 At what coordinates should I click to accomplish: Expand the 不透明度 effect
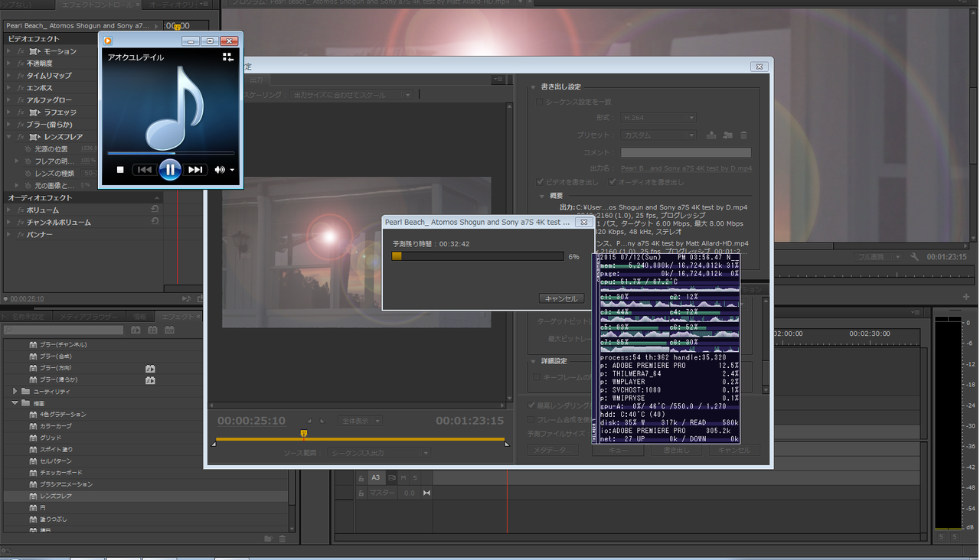[8, 63]
